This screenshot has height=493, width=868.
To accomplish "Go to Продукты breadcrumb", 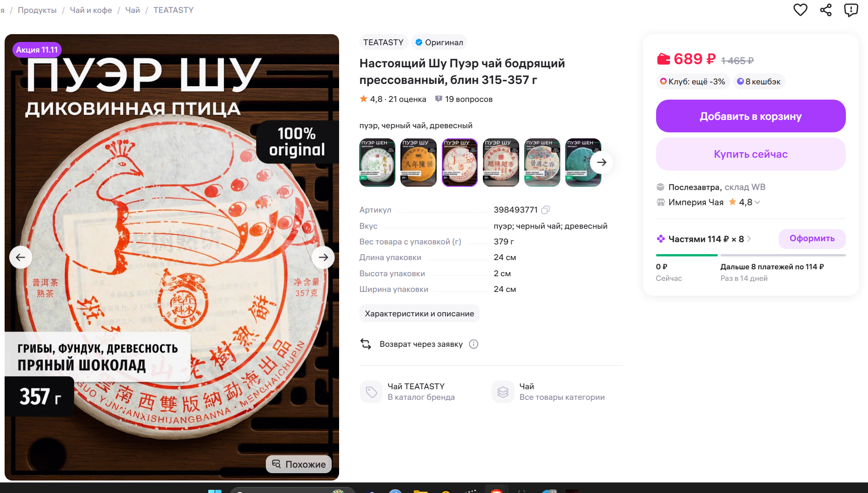I will 37,10.
